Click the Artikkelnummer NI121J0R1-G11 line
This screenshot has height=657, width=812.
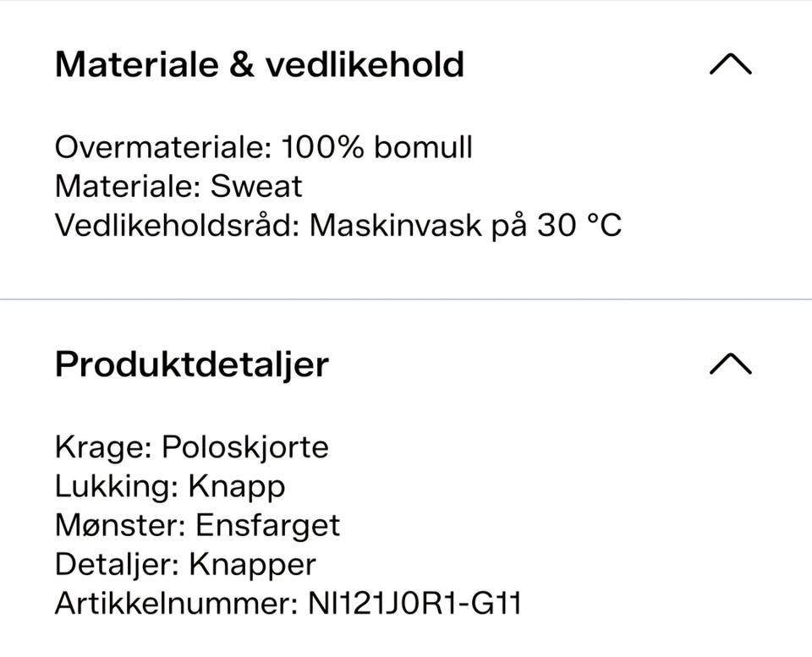[x=288, y=603]
